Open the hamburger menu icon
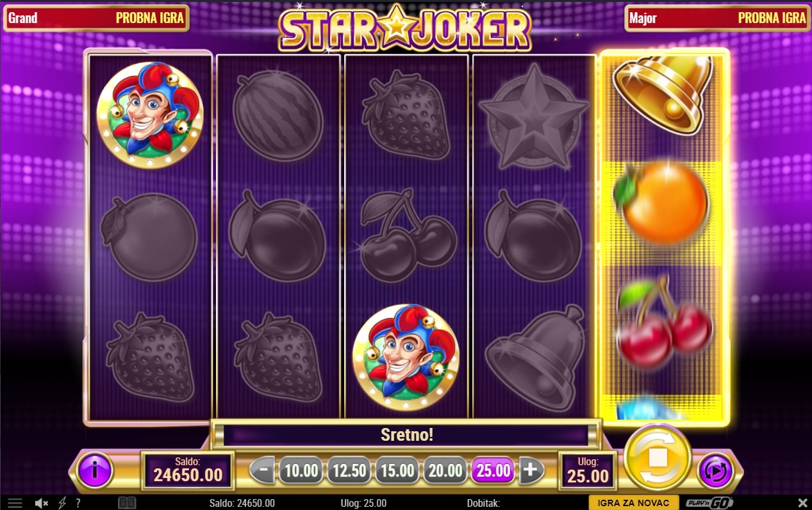 pos(15,503)
